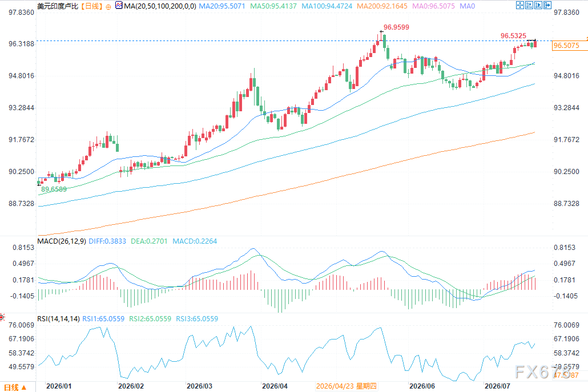Click the 2026/06 date on time axis
The image size is (588, 392).
pos(422,386)
